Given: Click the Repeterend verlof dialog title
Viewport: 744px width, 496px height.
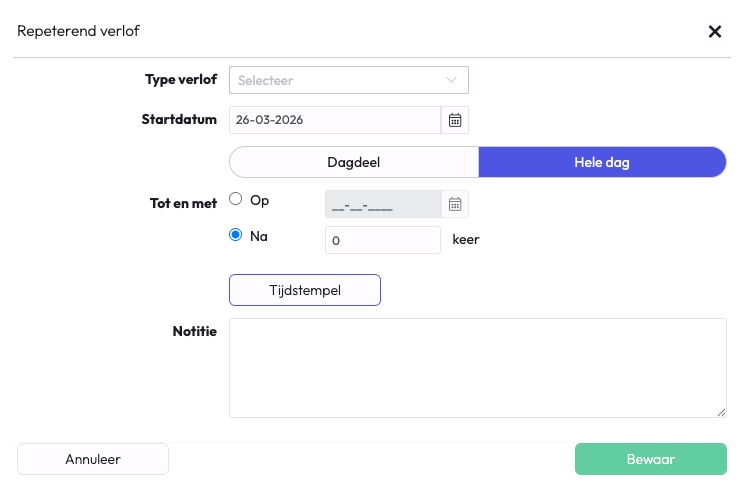Looking at the screenshot, I should pos(78,31).
